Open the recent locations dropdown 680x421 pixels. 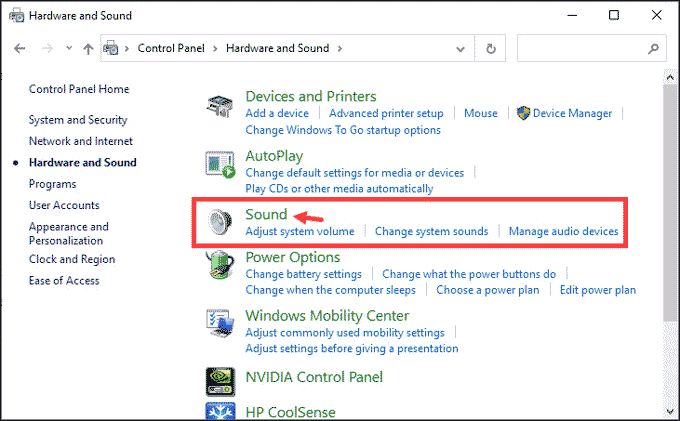coord(69,48)
